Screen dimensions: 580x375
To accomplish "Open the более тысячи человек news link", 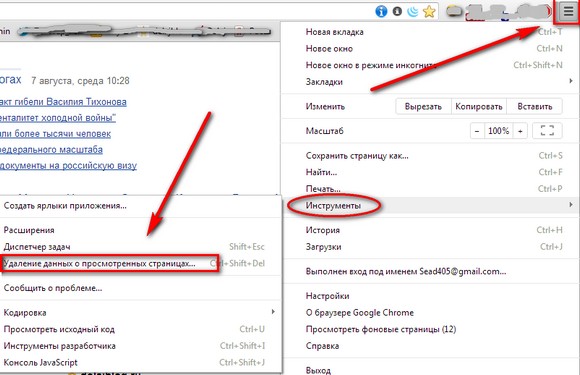I will (55, 134).
